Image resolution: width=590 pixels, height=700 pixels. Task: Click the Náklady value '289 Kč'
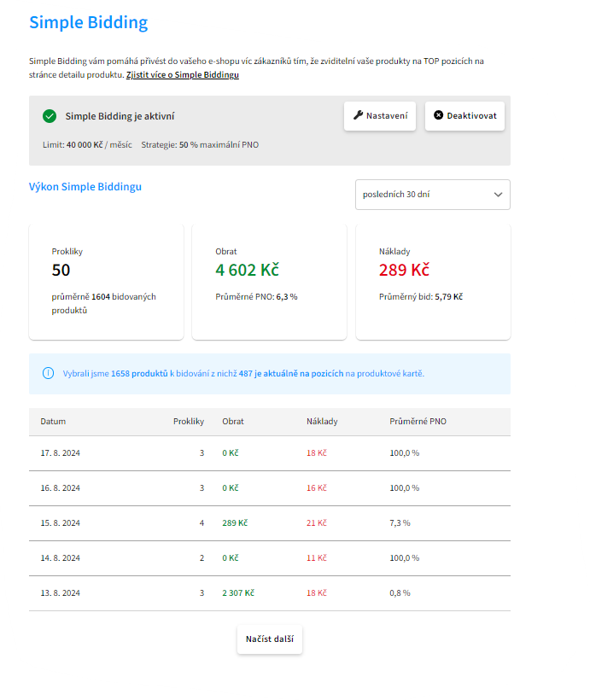(404, 270)
